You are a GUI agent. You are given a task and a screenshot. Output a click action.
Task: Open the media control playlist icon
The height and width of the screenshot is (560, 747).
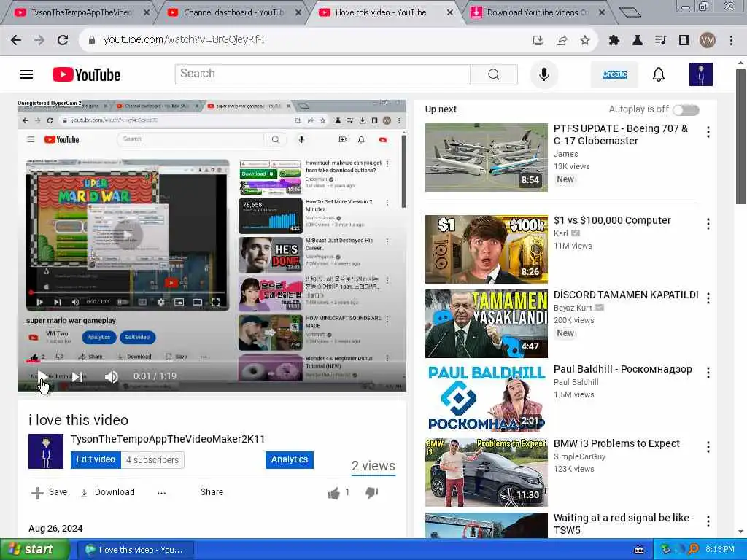coord(660,41)
